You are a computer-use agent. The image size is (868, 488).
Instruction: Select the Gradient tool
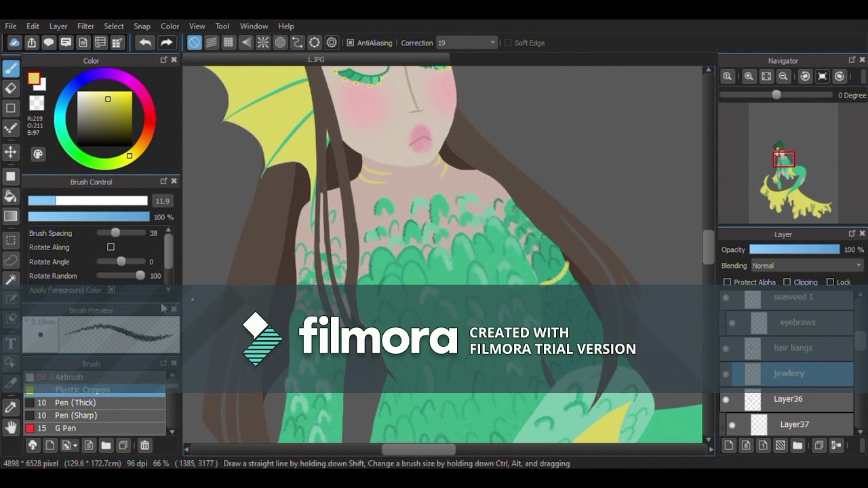pyautogui.click(x=11, y=216)
